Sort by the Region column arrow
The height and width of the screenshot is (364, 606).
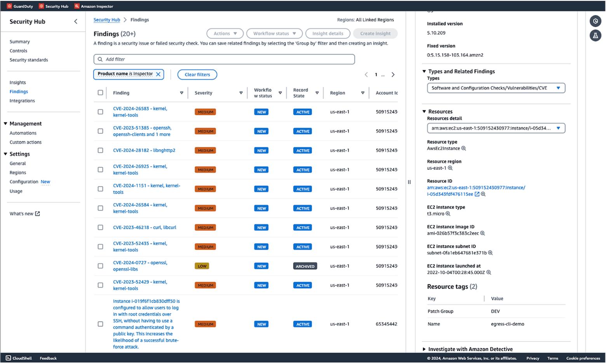click(362, 93)
